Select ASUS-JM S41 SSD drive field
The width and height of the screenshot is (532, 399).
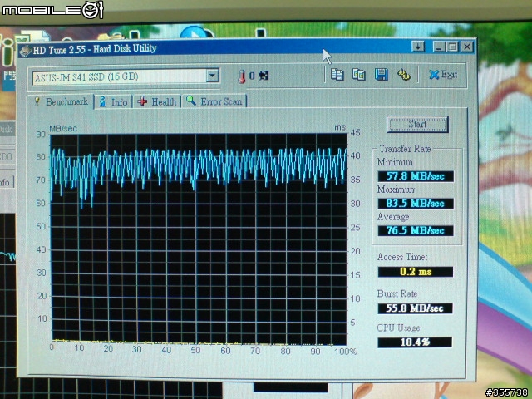126,76
